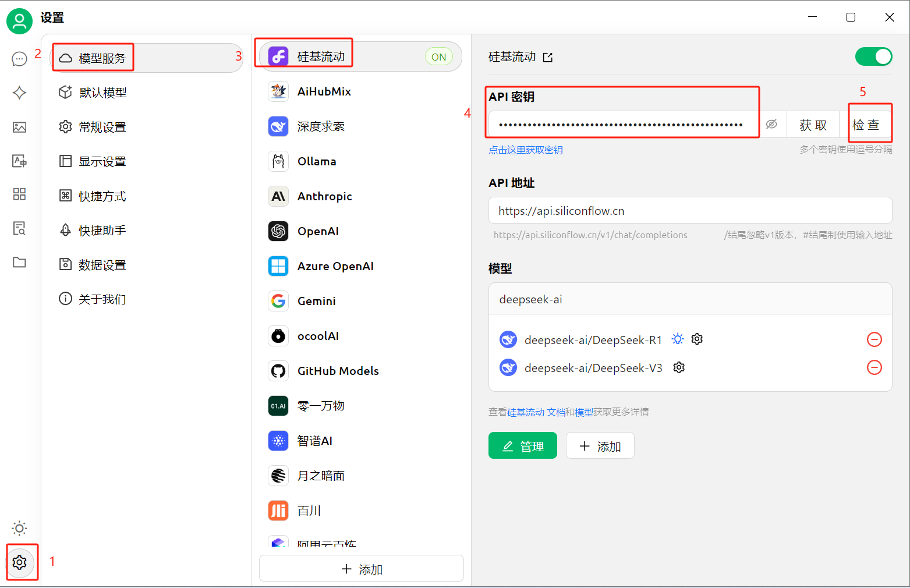Open the mini apps grid icon
Image resolution: width=910 pixels, height=588 pixels.
[19, 194]
